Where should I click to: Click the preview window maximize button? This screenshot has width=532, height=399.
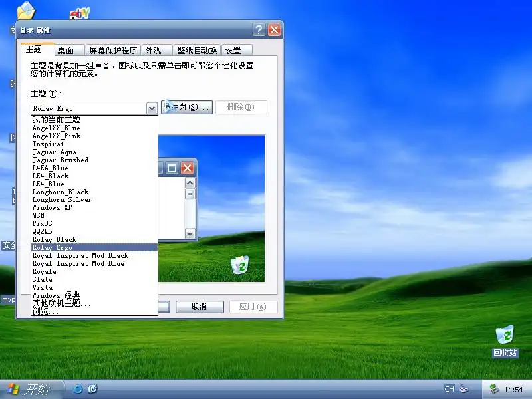point(172,168)
